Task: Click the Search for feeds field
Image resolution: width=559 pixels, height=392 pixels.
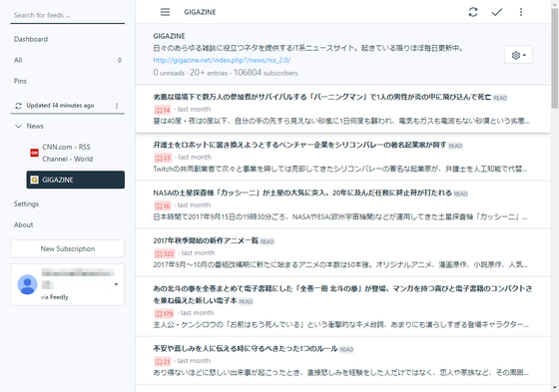Action: tap(68, 15)
